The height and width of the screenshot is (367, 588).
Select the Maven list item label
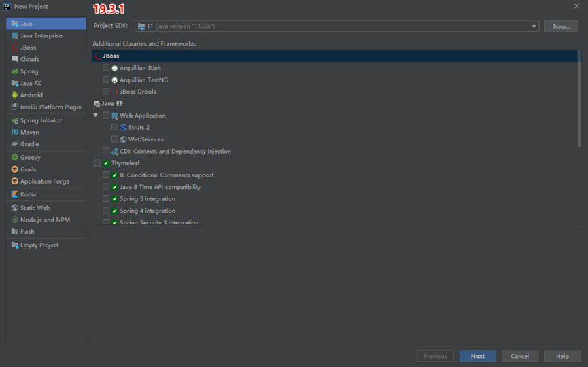[x=30, y=133]
